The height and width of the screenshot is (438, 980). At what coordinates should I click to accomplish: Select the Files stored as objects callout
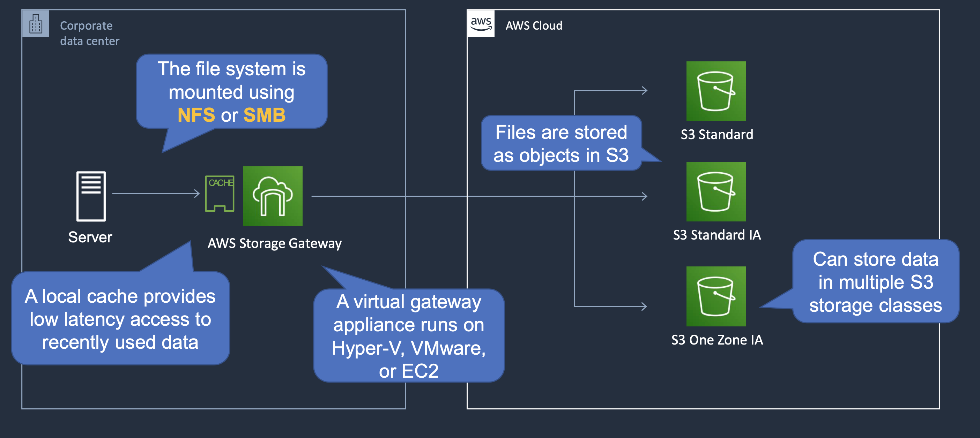(x=561, y=144)
